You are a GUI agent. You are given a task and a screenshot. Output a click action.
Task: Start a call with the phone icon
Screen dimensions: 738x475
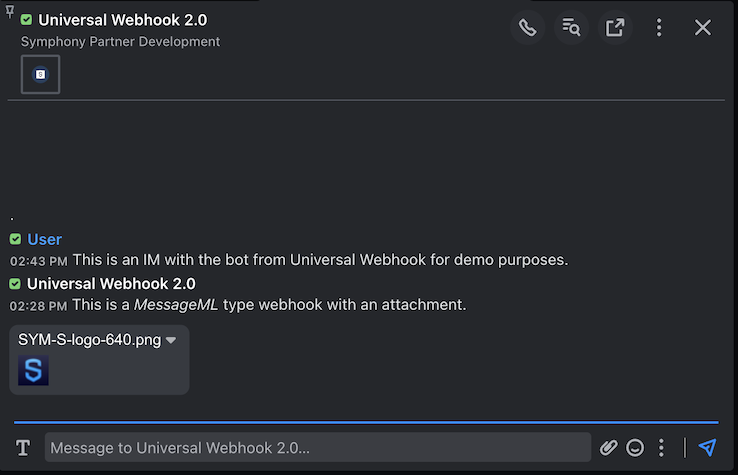coord(528,27)
